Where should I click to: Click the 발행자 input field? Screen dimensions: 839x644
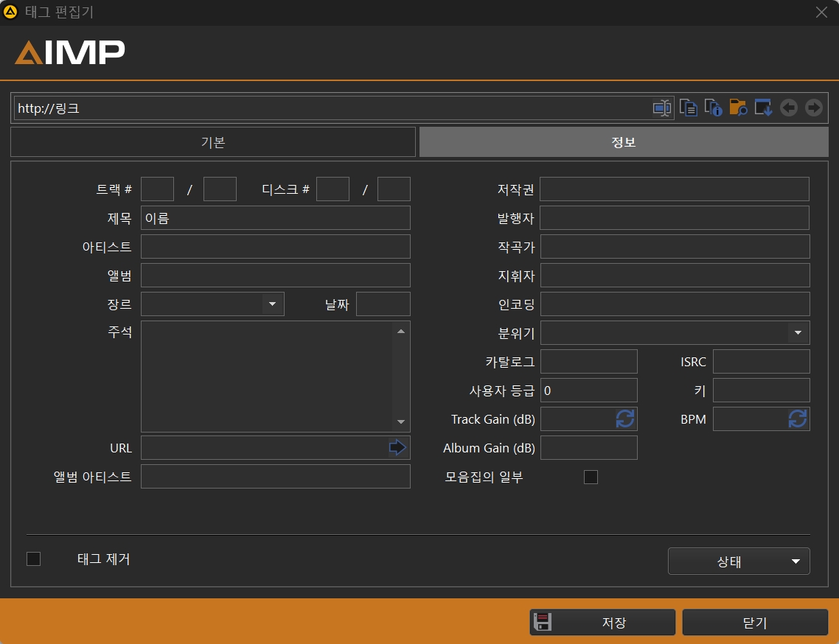coord(674,217)
